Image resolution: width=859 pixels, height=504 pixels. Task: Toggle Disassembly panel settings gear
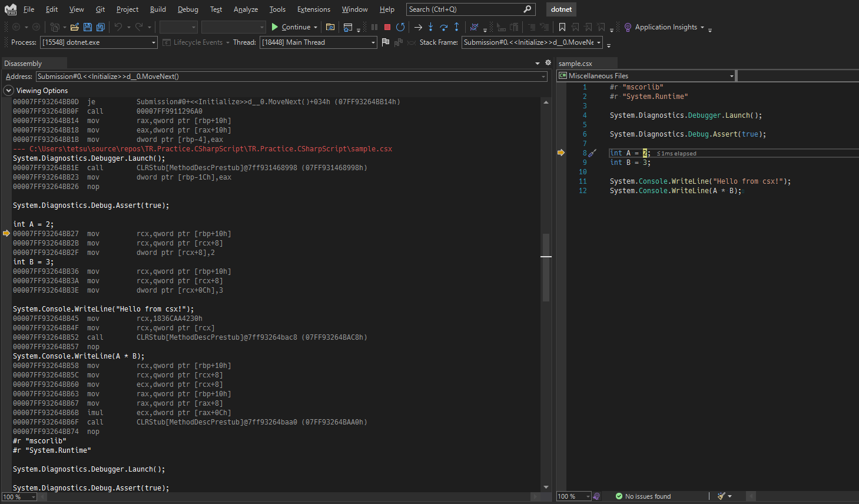click(x=548, y=62)
